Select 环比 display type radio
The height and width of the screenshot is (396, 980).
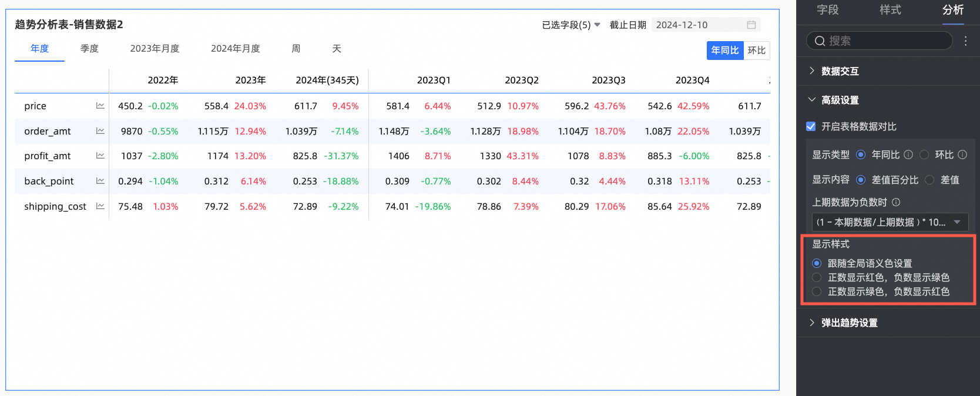point(924,155)
